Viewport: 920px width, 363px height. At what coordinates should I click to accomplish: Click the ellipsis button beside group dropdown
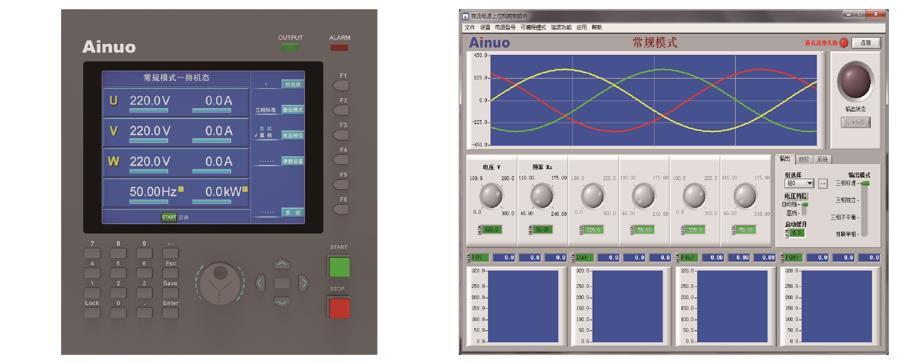(x=823, y=184)
